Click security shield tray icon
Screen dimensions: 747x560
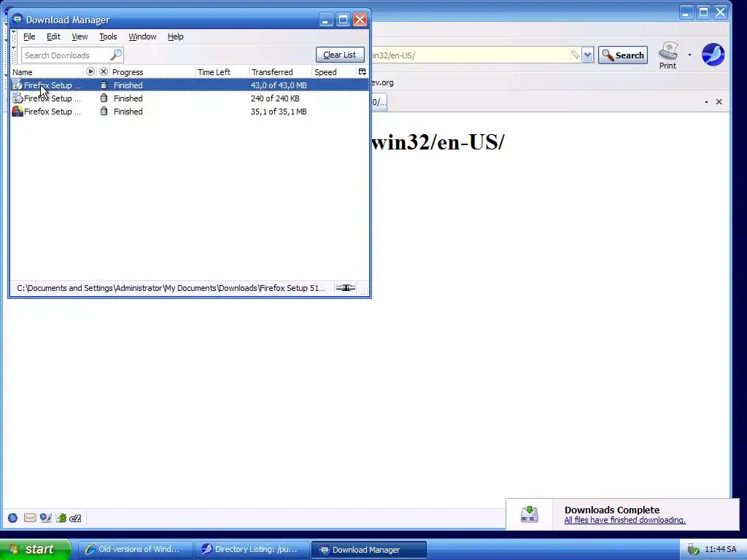(693, 550)
